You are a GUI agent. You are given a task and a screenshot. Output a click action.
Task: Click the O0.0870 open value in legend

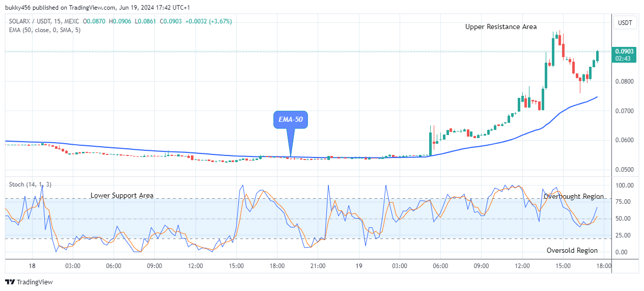tap(95, 21)
